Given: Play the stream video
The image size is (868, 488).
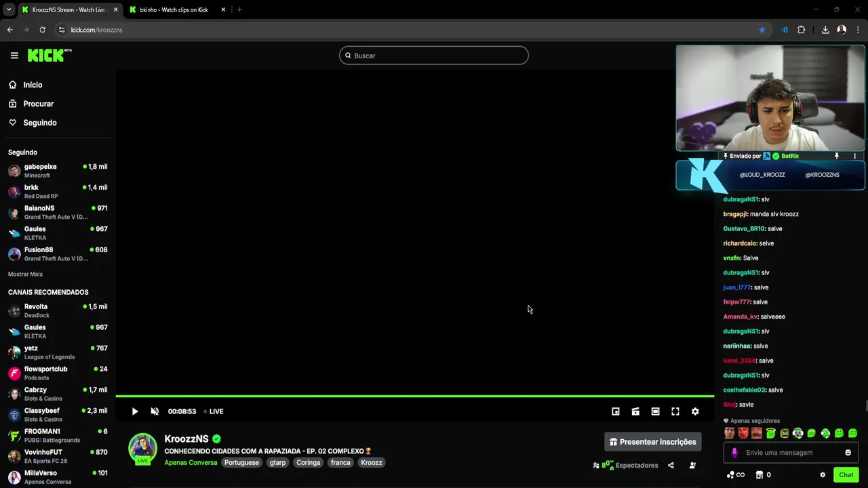Looking at the screenshot, I should click(135, 411).
